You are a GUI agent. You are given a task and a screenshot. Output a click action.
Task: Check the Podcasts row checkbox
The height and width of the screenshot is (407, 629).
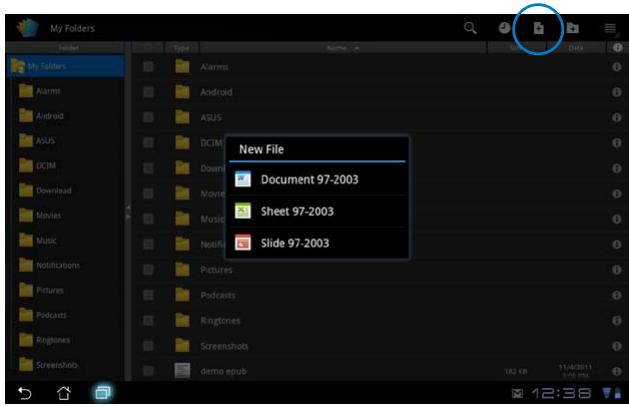(148, 295)
